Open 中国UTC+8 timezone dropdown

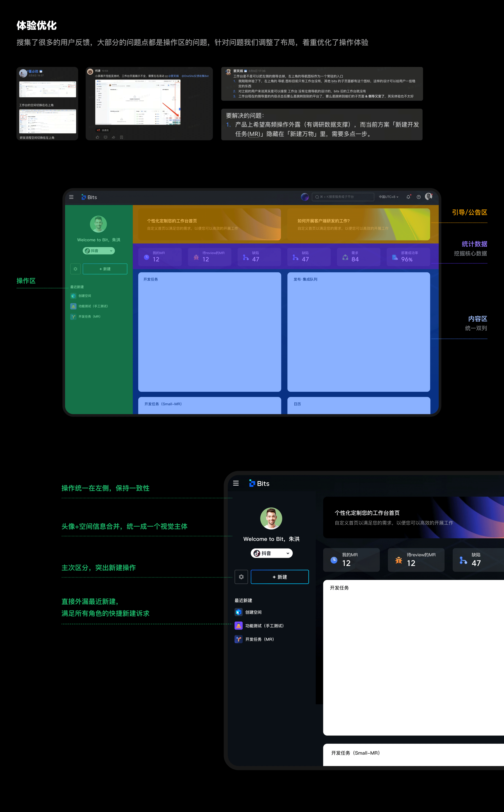coord(389,197)
